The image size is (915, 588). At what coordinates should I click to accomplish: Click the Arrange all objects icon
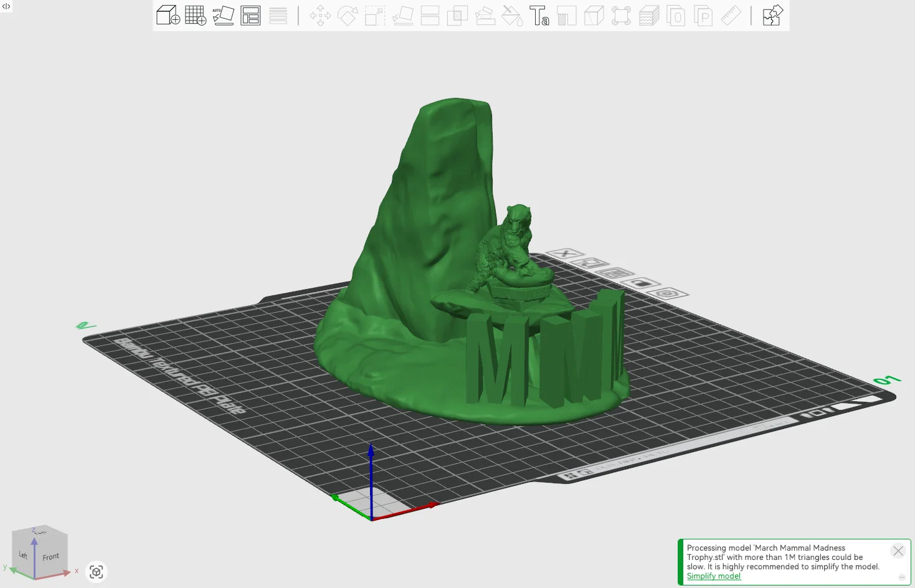(250, 15)
